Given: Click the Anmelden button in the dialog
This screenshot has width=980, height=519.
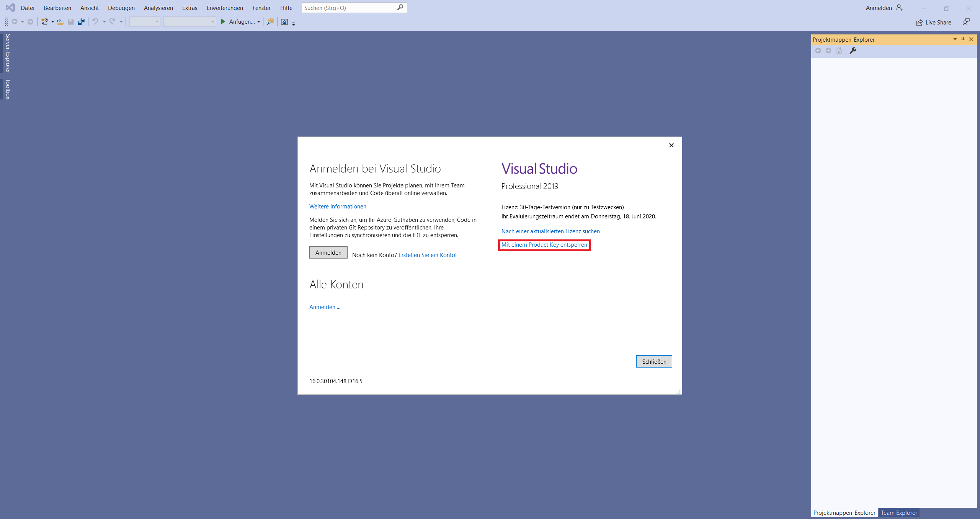Looking at the screenshot, I should [328, 252].
